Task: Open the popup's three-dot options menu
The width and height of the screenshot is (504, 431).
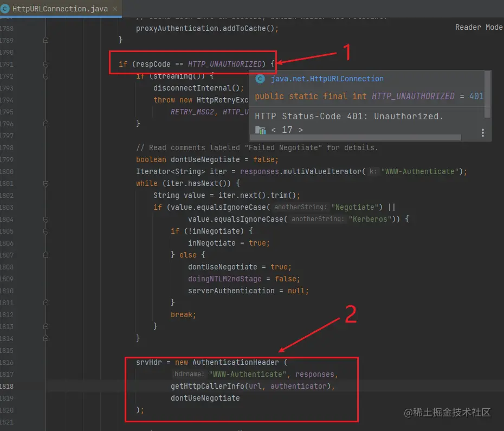Action: click(x=482, y=132)
